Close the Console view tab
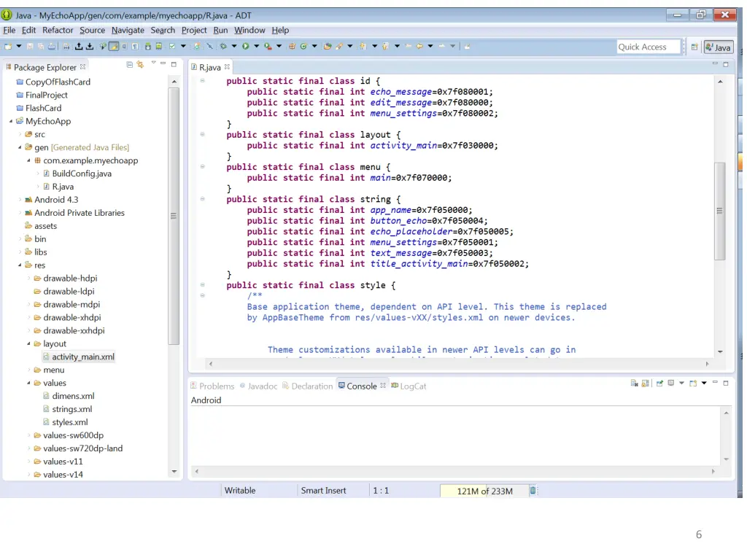 pyautogui.click(x=382, y=385)
